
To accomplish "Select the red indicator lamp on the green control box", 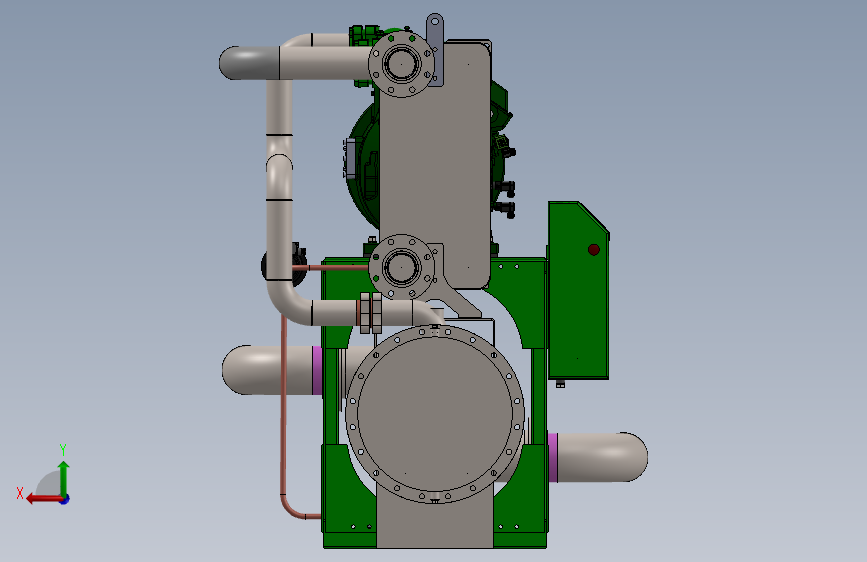I will pos(594,250).
